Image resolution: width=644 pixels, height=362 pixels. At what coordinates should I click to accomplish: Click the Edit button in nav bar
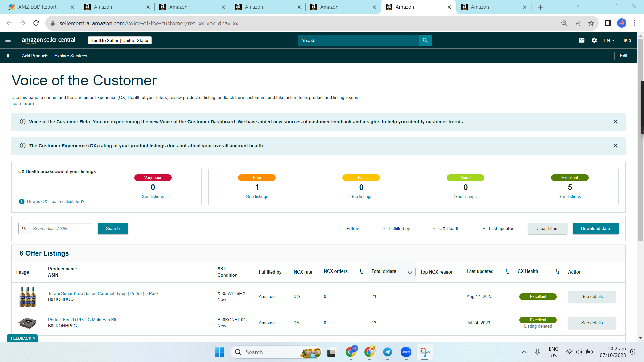click(x=623, y=56)
